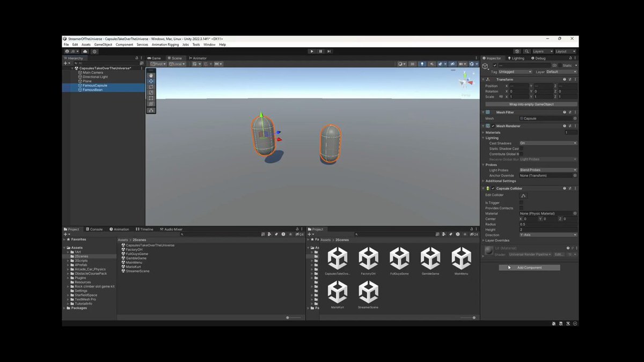Select the Rect tool in scene toolbar
644x362 pixels.
pyautogui.click(x=151, y=98)
